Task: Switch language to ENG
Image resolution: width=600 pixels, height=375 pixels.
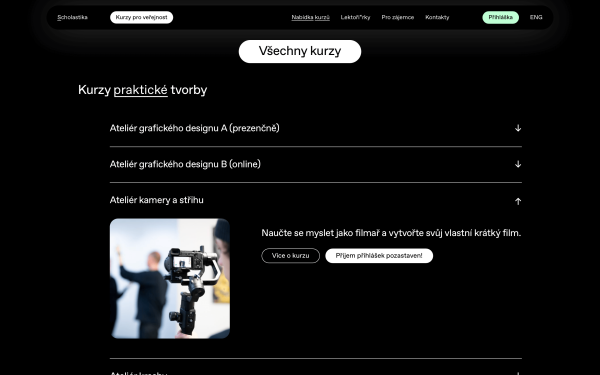Action: (x=536, y=17)
